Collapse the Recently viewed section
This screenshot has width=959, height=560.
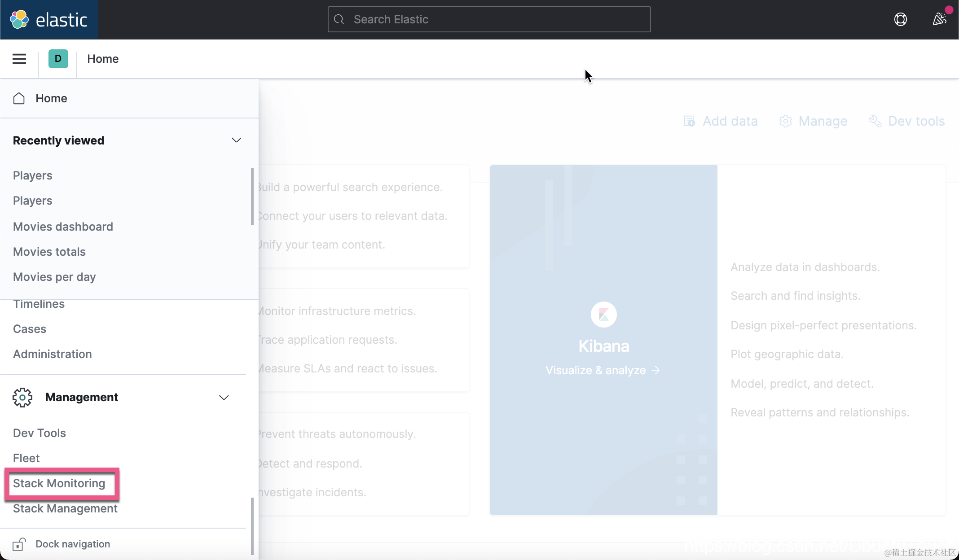click(x=236, y=140)
